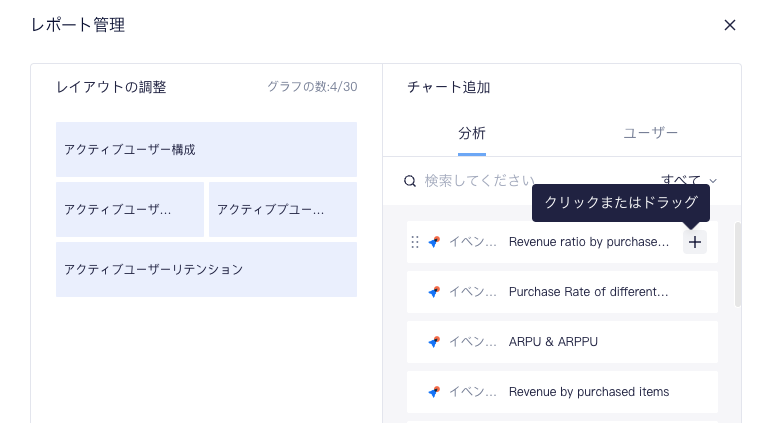Click the Purchase Rate of different… chart name
This screenshot has height=423, width=769.
[589, 292]
